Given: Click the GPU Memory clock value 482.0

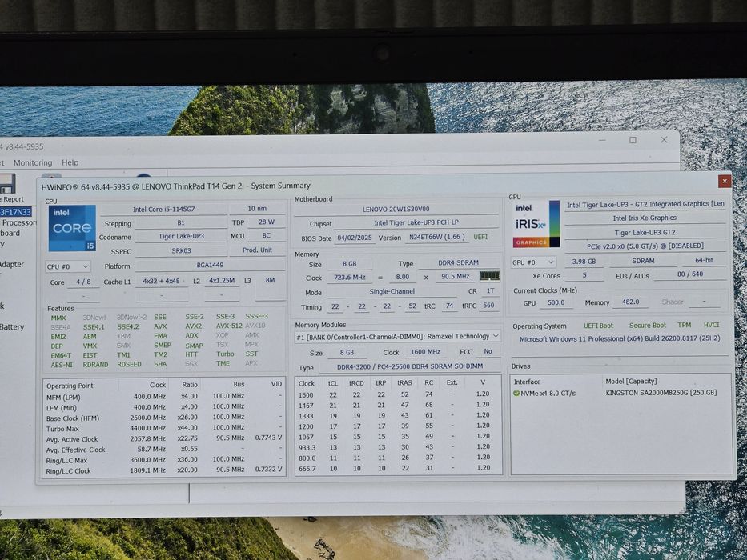Looking at the screenshot, I should tap(630, 302).
